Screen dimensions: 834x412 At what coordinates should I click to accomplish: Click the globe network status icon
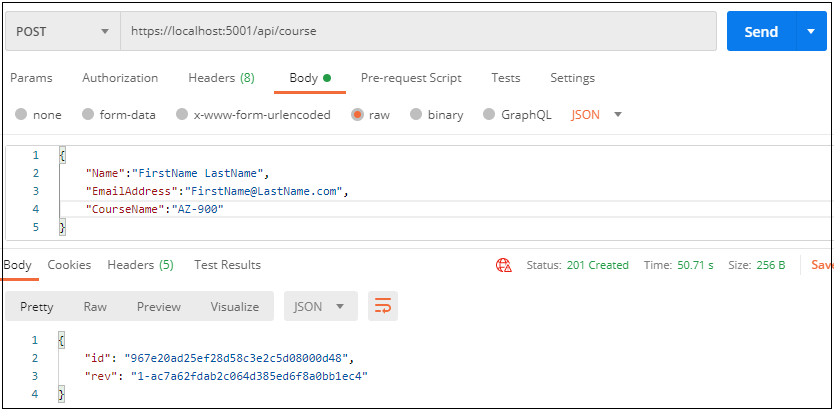point(504,265)
